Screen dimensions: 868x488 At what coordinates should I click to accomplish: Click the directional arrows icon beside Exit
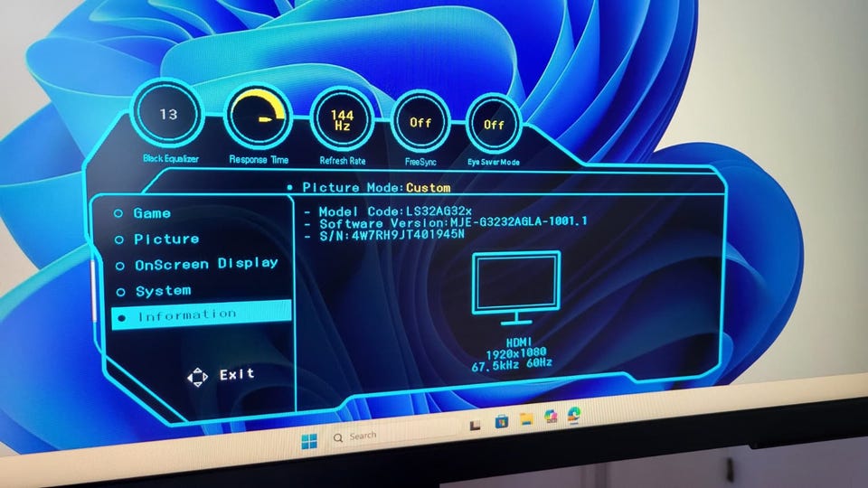click(198, 378)
